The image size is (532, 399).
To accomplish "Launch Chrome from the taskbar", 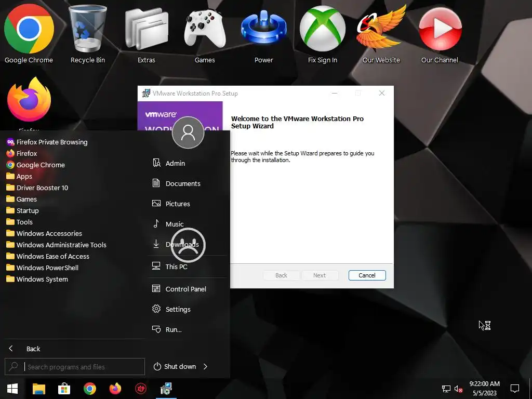I will click(89, 389).
